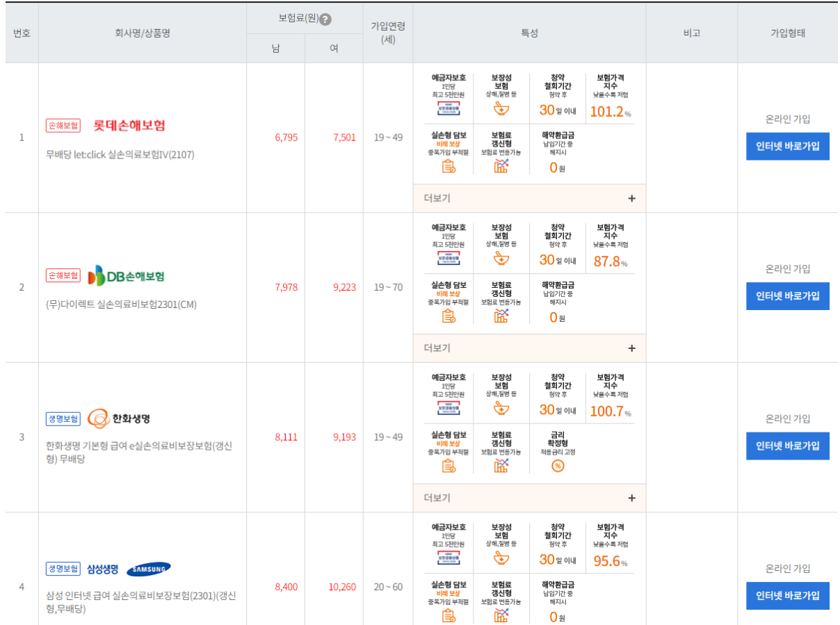Click the renewal chart icon in DB row
Screen dimensions: 840x625
501,316
